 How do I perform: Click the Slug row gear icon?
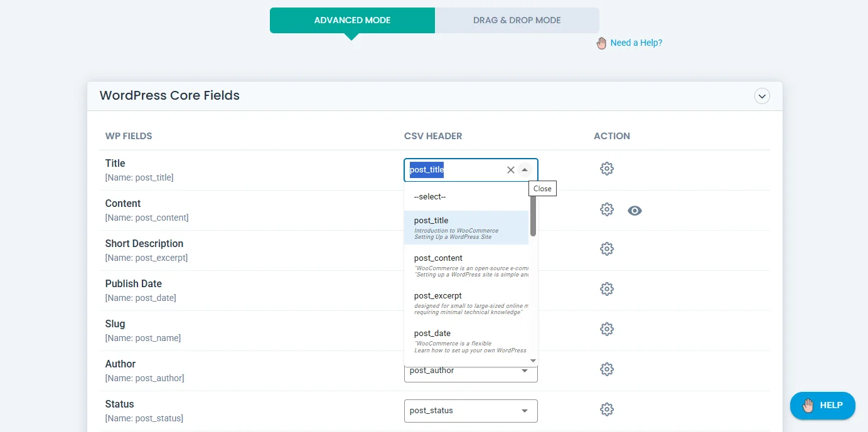tap(606, 329)
